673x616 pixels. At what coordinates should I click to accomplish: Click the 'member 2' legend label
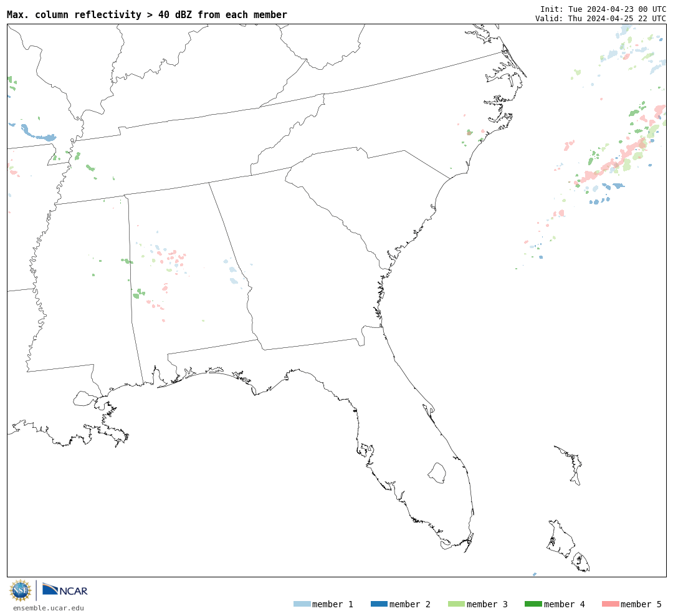point(410,604)
